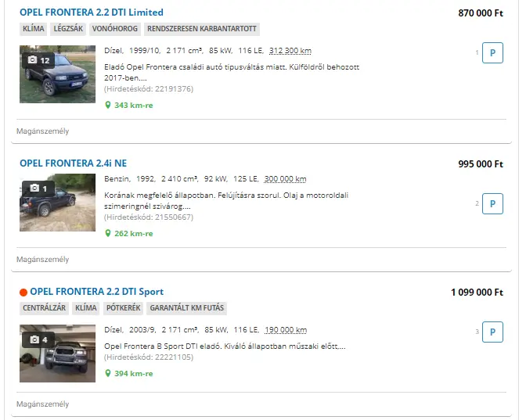Click the camera icon showing 1 photo
Screen dimensions: 526x420
click(34, 188)
